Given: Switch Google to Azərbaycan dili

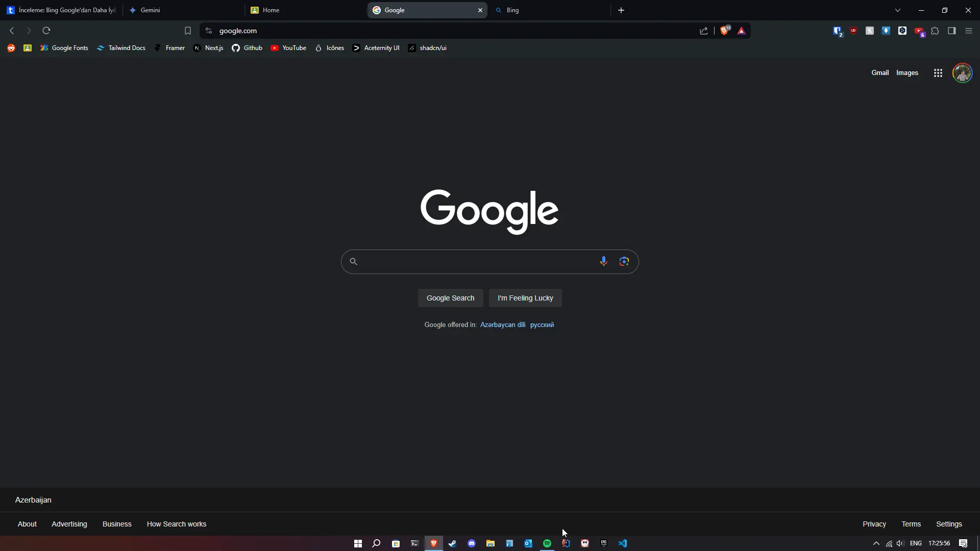Looking at the screenshot, I should (x=503, y=325).
